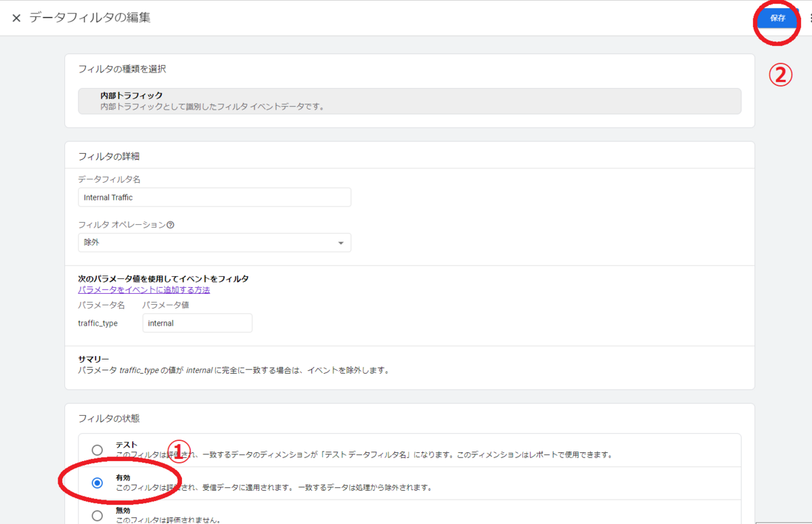
Task: Select the 有効 filter state radio
Action: pos(97,483)
